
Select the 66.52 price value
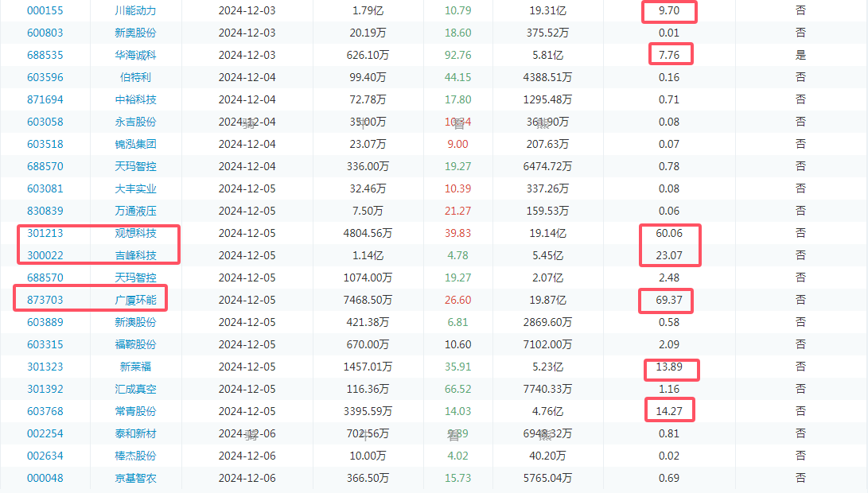pyautogui.click(x=457, y=389)
